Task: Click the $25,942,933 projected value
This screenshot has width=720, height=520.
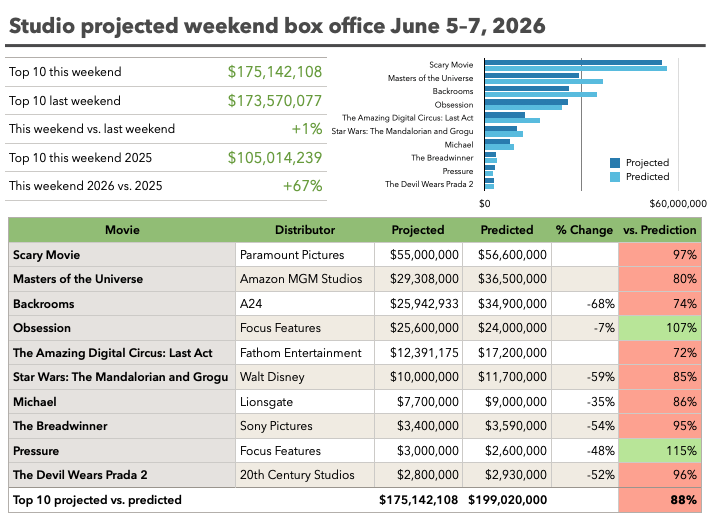Action: point(424,304)
